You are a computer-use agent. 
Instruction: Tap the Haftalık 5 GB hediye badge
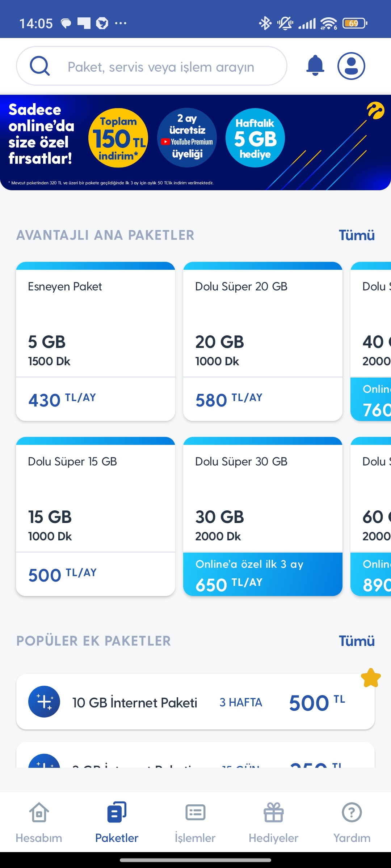click(x=255, y=138)
